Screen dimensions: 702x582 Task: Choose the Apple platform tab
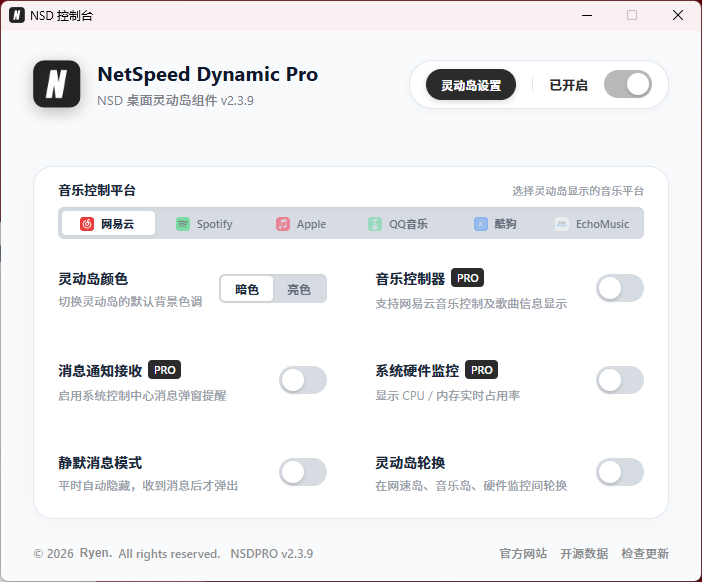(301, 223)
